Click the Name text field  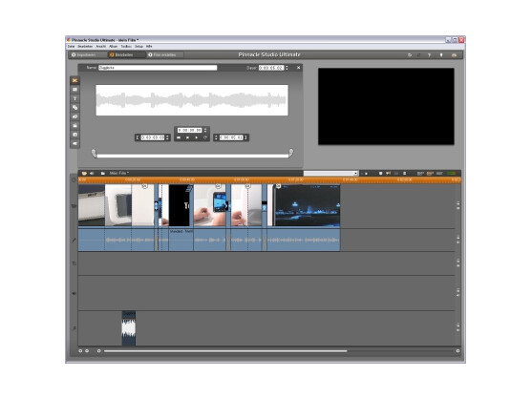click(x=158, y=68)
